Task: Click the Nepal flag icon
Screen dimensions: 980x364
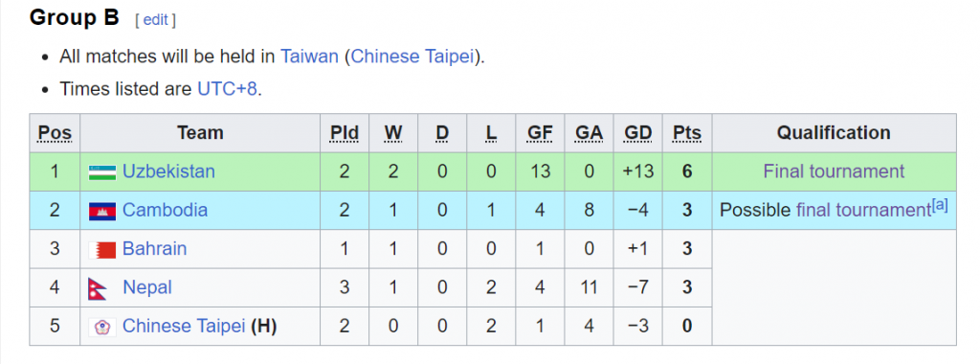Action: (x=98, y=288)
